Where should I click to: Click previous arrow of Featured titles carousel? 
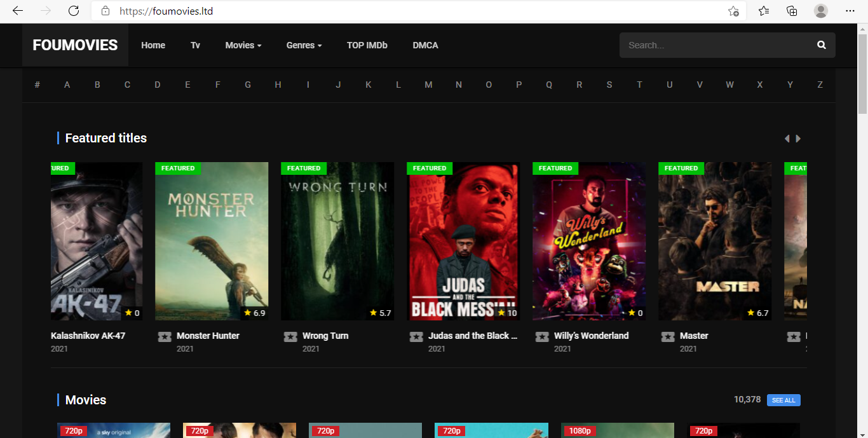pyautogui.click(x=787, y=139)
